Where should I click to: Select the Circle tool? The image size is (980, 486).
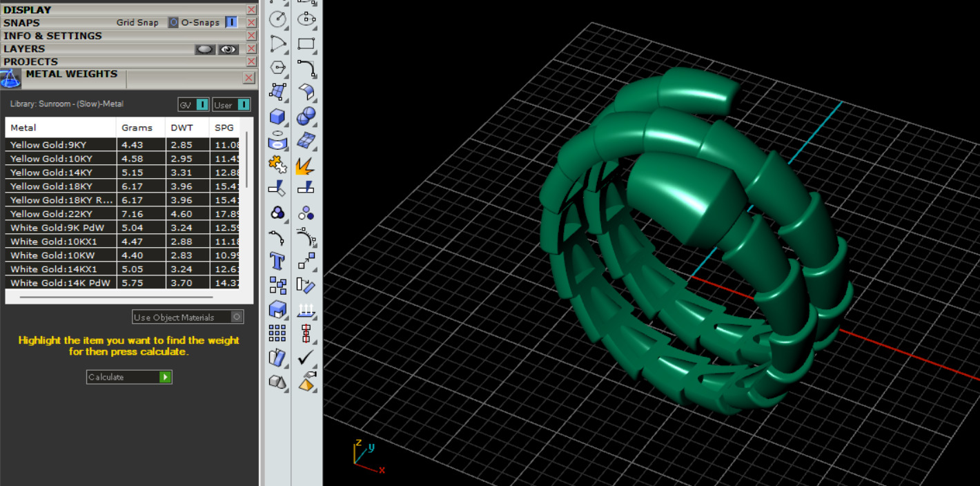point(277,19)
